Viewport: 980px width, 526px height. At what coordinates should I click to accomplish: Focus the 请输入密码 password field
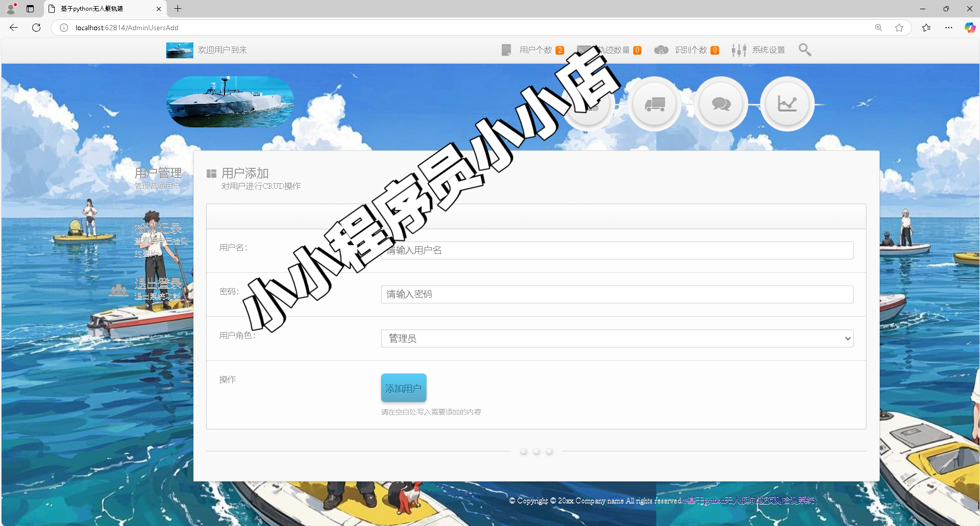pyautogui.click(x=617, y=294)
